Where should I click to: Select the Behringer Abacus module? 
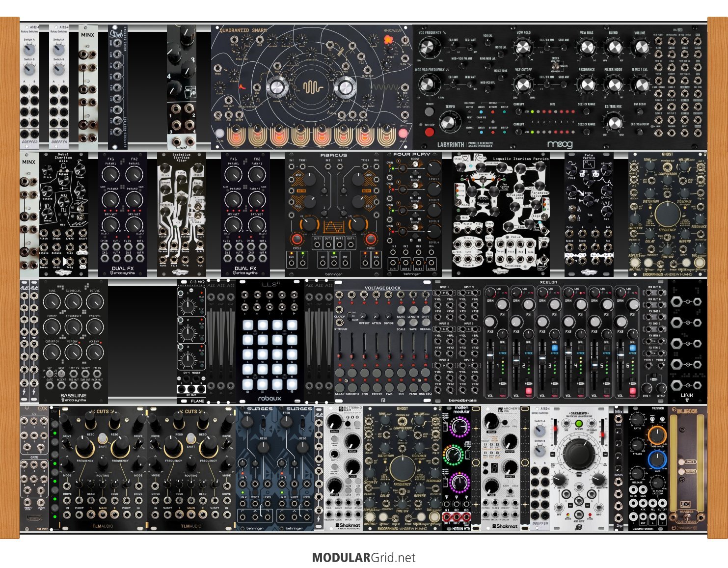pyautogui.click(x=333, y=215)
